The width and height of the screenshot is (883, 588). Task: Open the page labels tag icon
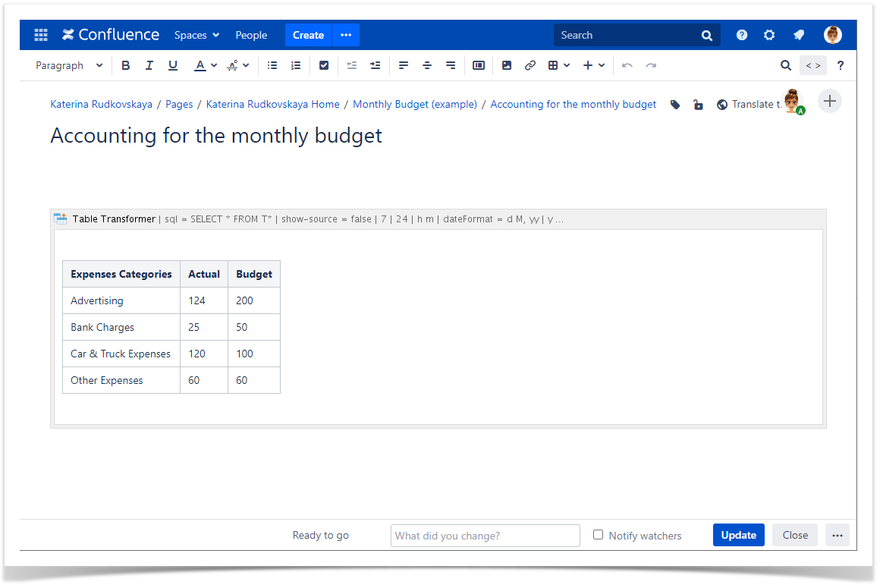click(675, 105)
